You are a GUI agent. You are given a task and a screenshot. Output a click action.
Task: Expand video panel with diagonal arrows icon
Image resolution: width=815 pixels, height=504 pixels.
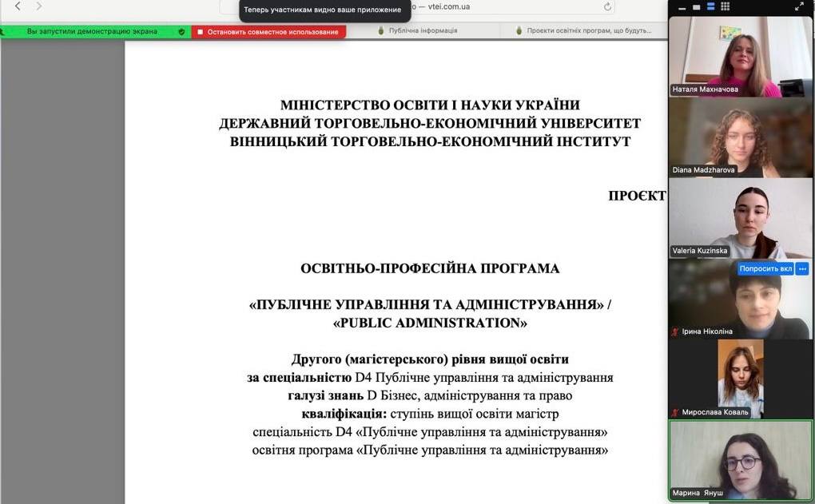(x=799, y=6)
